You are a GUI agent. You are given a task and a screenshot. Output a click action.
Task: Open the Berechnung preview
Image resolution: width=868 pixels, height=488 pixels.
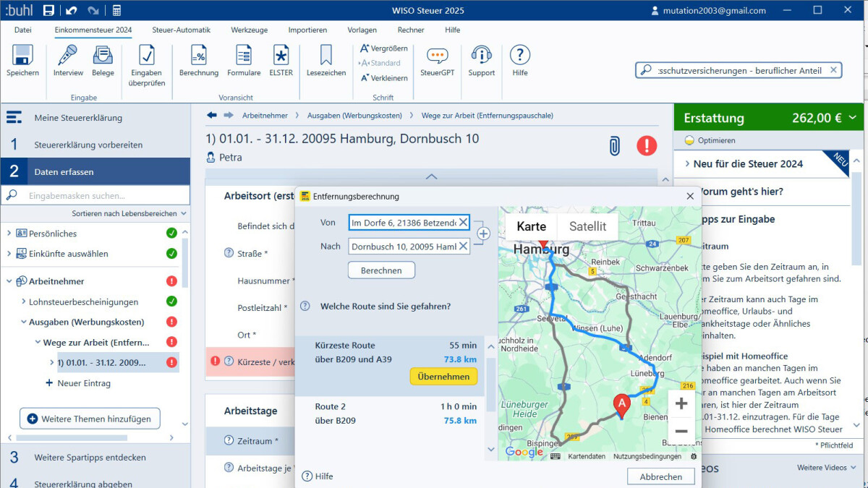[x=199, y=56]
